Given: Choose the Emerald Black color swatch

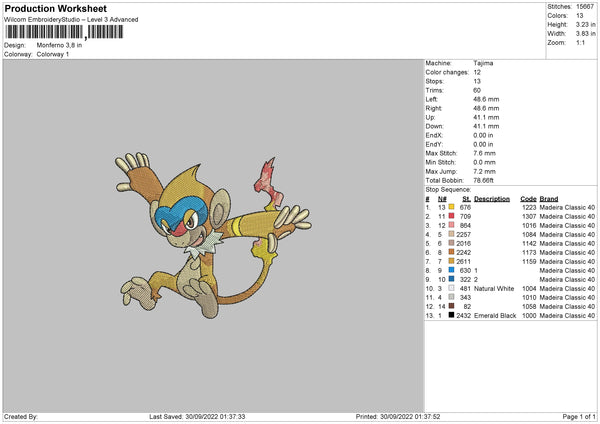Looking at the screenshot, I should coord(451,315).
